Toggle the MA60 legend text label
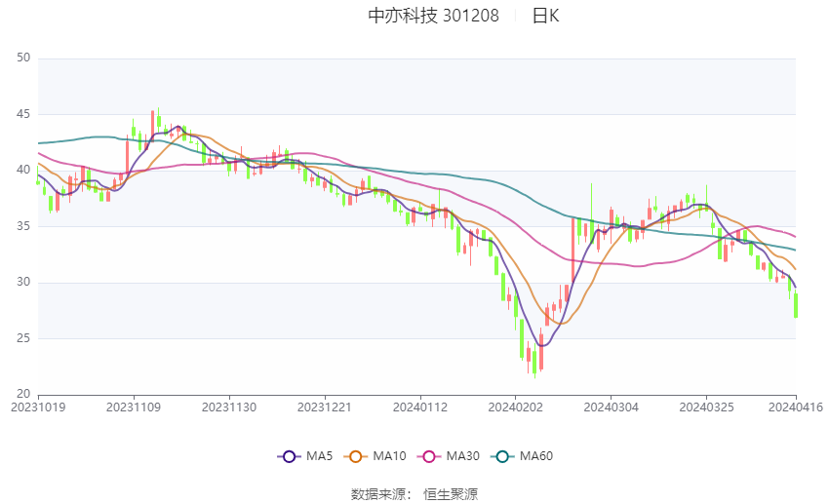Viewport: 829px width, 504px height. (536, 456)
